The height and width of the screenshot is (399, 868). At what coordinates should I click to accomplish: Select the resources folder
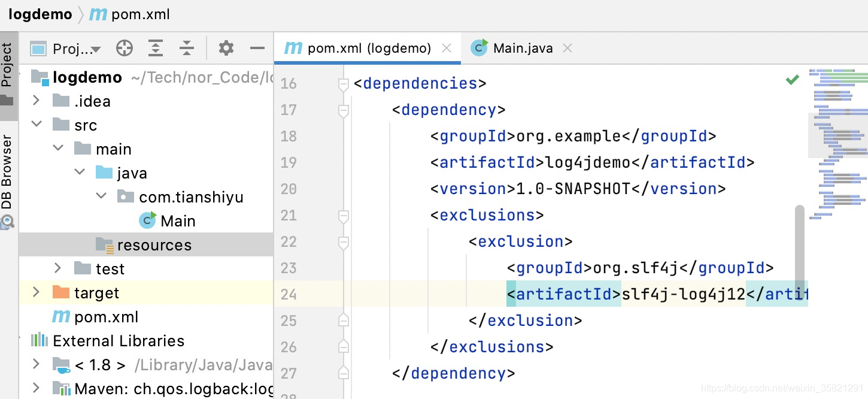tap(146, 245)
